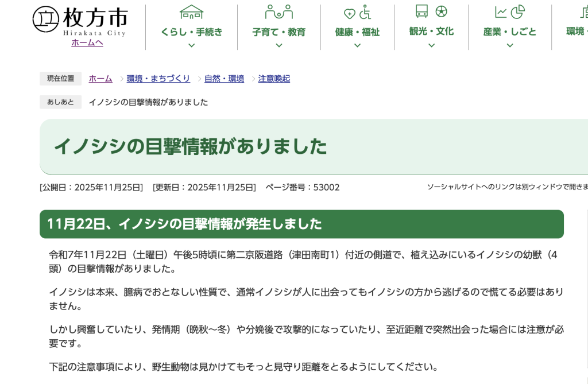Screen dimensions: 588x384
Task: Click the bus and ball tourism icon
Action: tap(431, 11)
